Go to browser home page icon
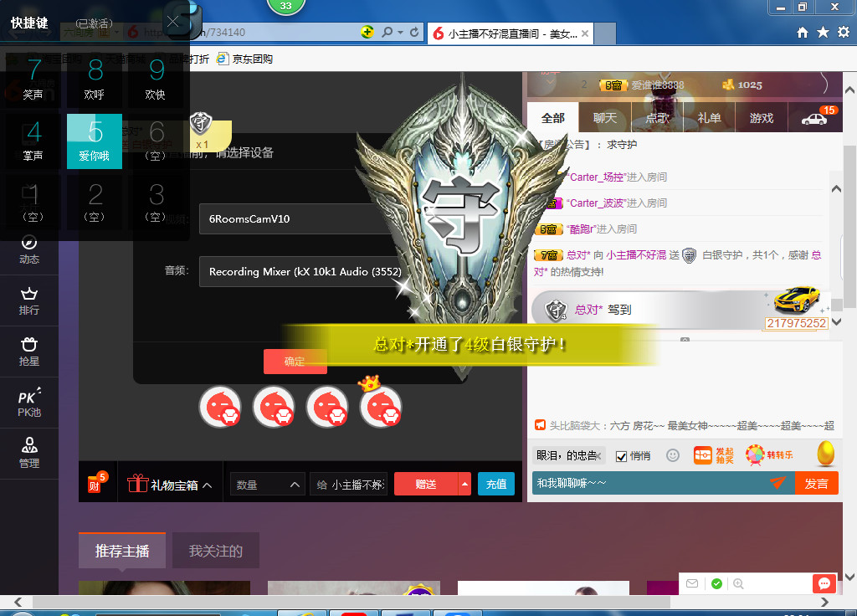 803,33
